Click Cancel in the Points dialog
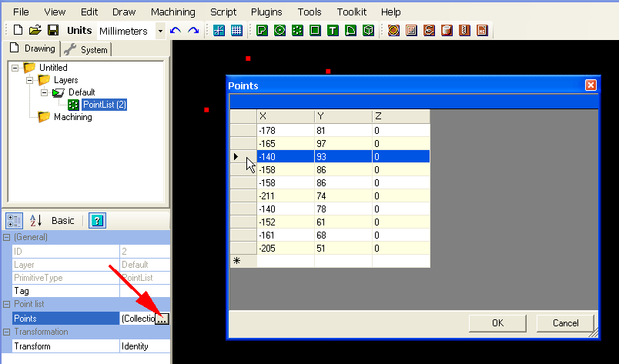 tap(565, 323)
